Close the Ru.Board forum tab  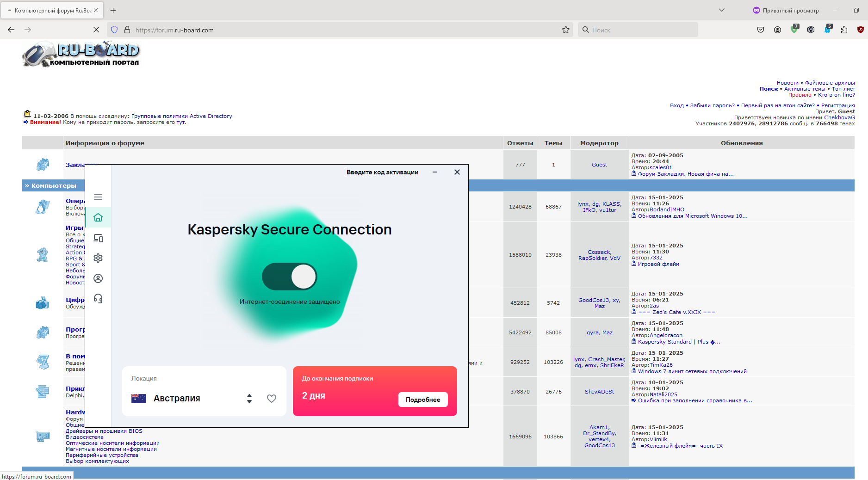(x=96, y=10)
